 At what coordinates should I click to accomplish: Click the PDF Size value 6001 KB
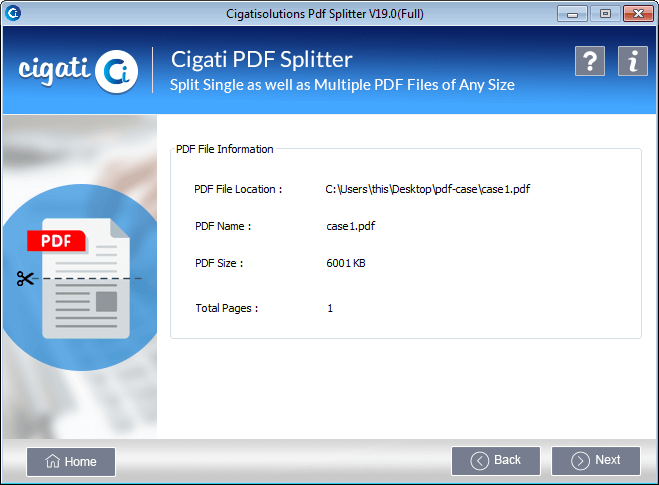click(345, 263)
